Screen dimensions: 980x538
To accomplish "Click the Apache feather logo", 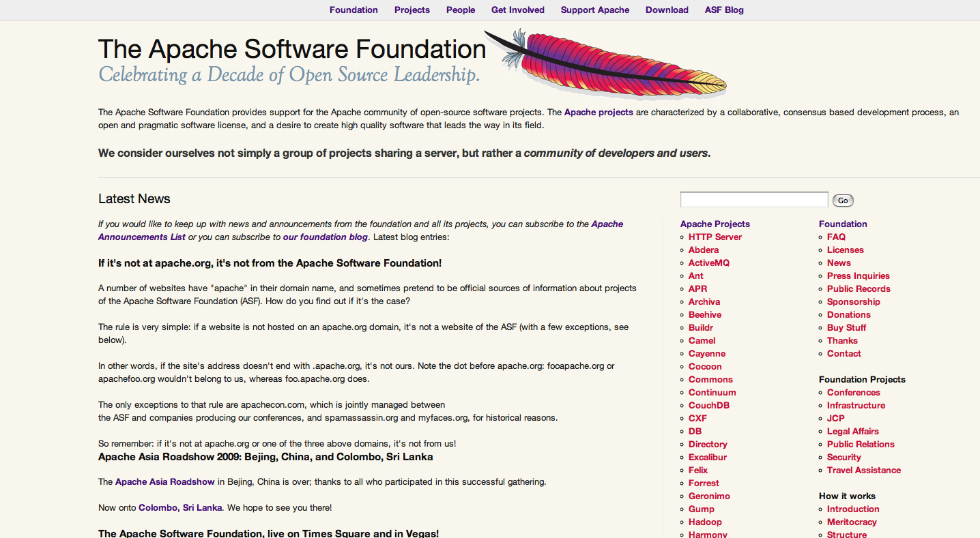I will tap(607, 65).
